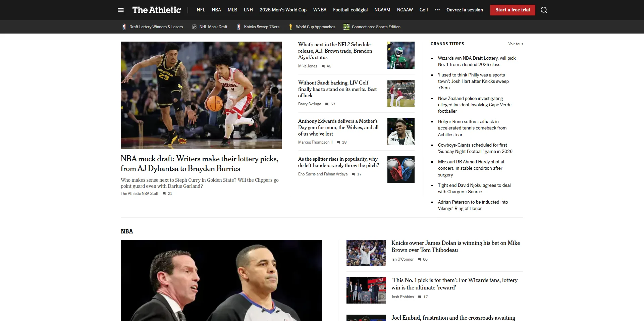Open NBA mock draft headline article
The height and width of the screenshot is (321, 644).
(x=200, y=164)
